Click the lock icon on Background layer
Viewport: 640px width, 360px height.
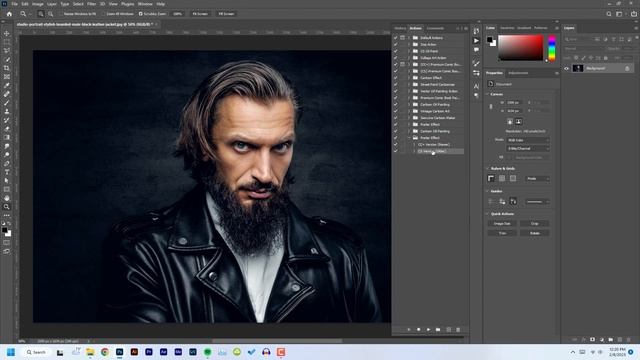tap(627, 69)
